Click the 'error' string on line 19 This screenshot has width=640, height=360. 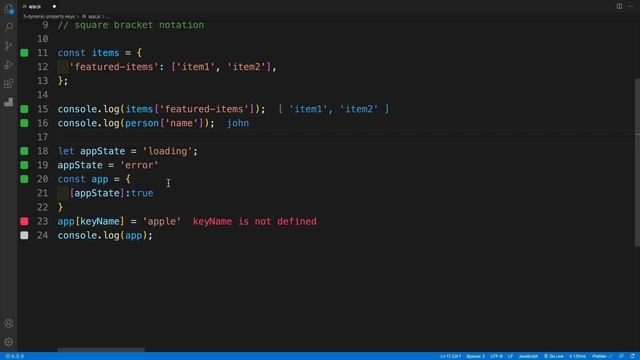[x=139, y=165]
